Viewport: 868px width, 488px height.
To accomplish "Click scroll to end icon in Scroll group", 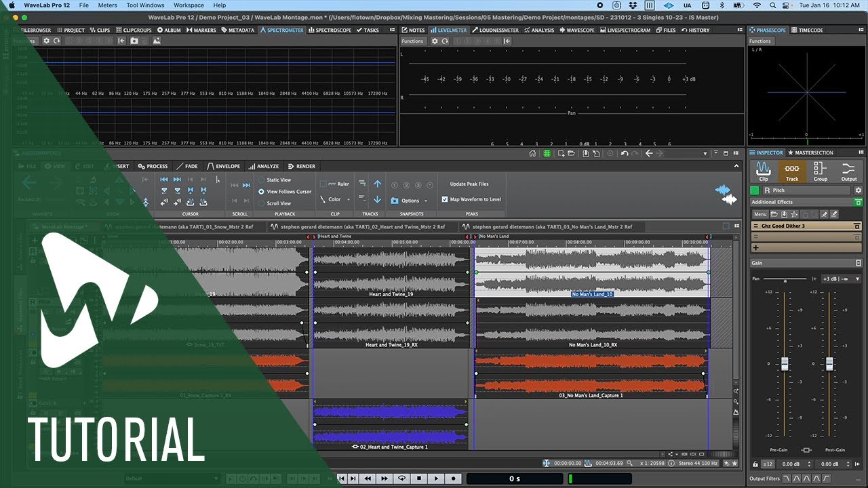I will (x=247, y=185).
